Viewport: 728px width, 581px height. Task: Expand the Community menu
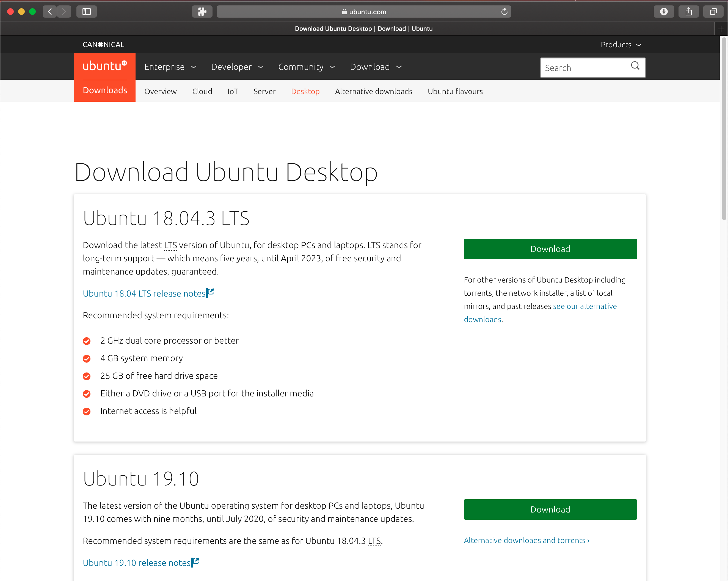[307, 67]
